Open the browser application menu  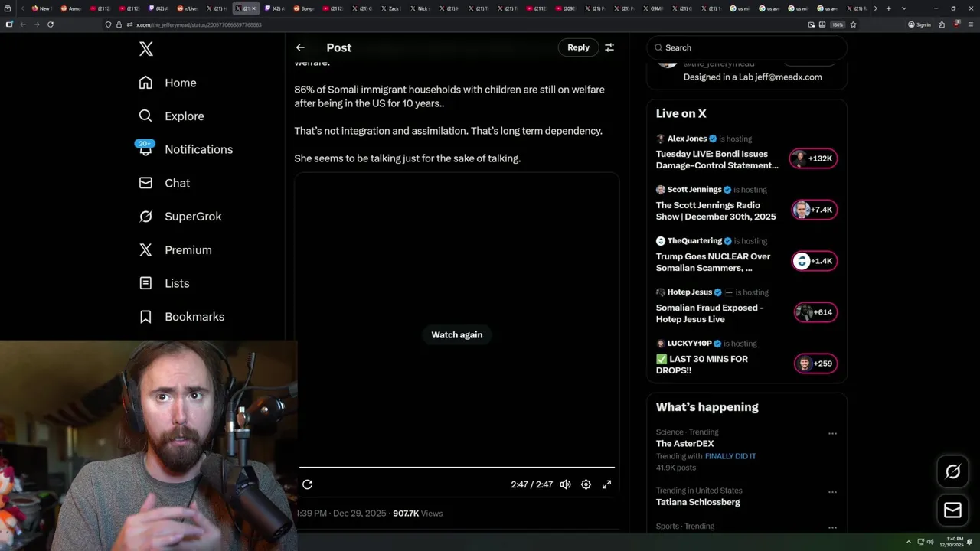click(x=970, y=24)
